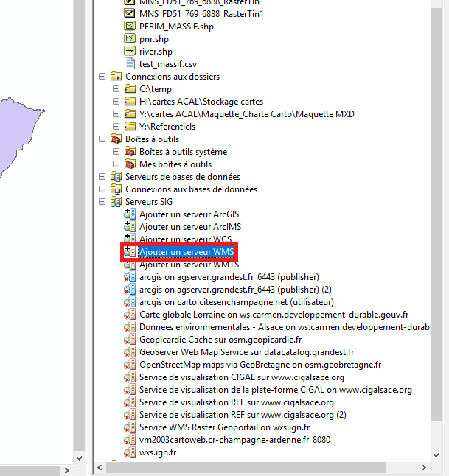Click the catalog vertical scrollbar thumb
449x476 pixels.
[x=436, y=214]
